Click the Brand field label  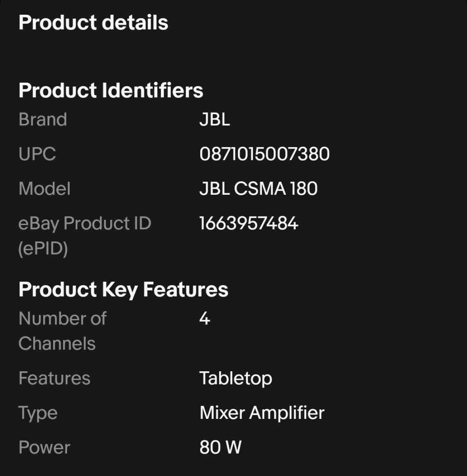[x=42, y=119]
